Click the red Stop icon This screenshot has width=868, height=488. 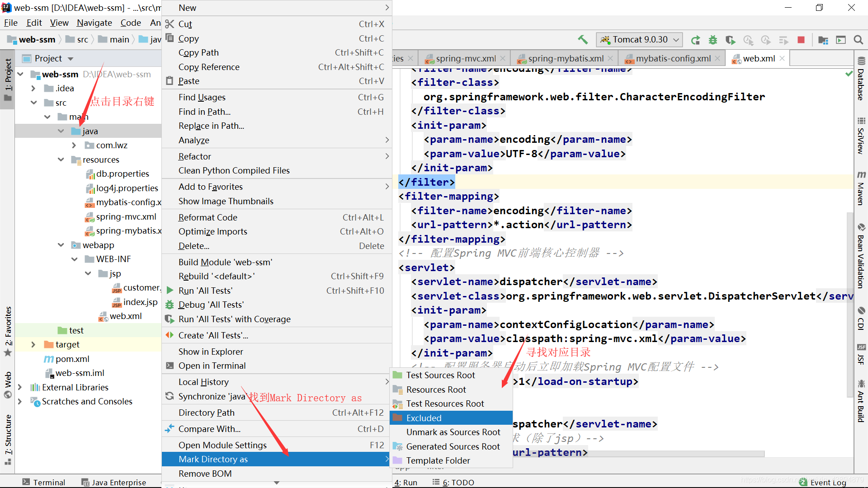click(x=801, y=40)
